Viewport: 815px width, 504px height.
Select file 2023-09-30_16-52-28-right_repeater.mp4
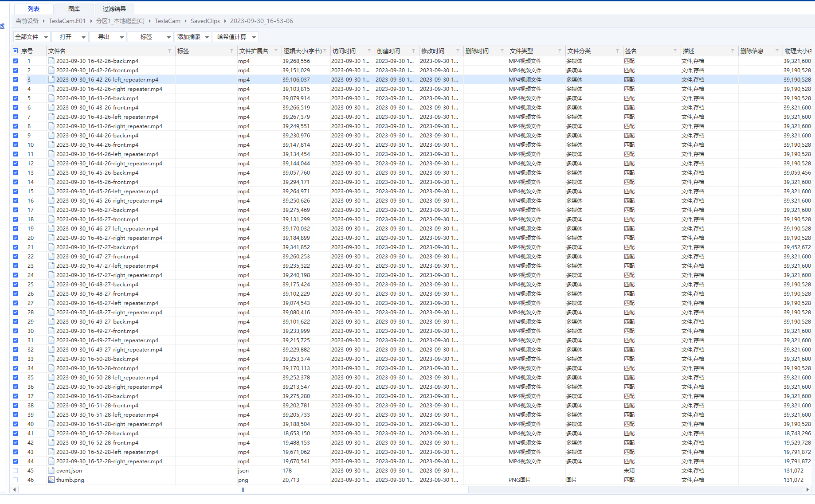point(109,461)
